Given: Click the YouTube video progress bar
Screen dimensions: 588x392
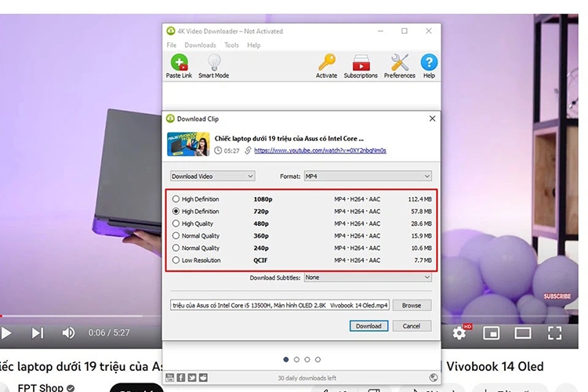Looking at the screenshot, I should [x=81, y=316].
